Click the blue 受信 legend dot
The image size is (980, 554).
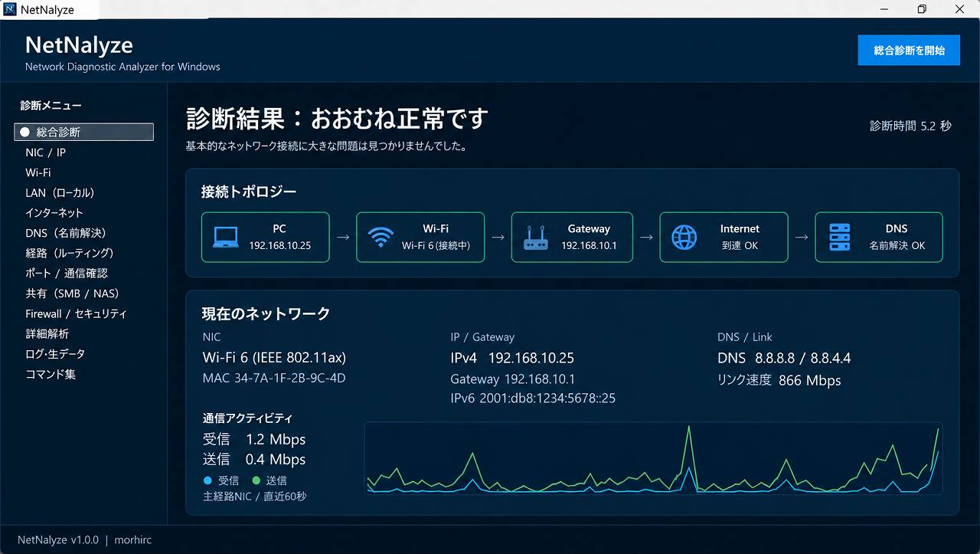pos(207,480)
